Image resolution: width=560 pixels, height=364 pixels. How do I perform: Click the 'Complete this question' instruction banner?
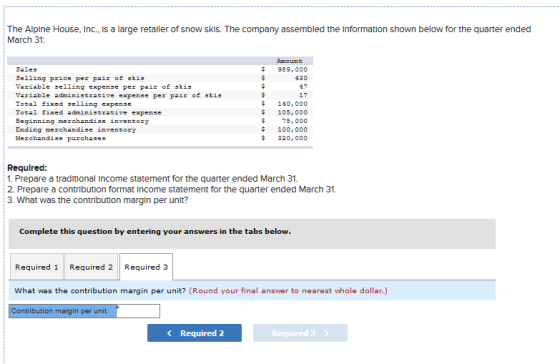click(x=252, y=234)
